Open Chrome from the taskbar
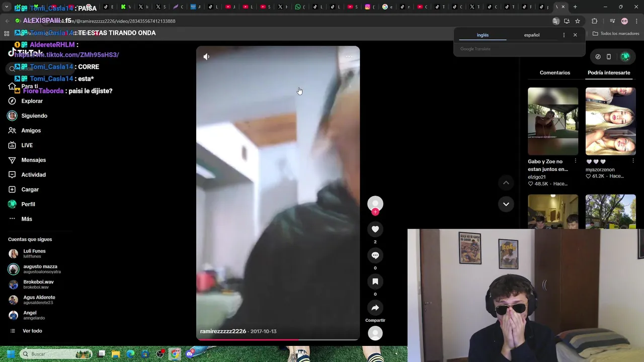Viewport: 644px width, 362px height. pyautogui.click(x=175, y=354)
